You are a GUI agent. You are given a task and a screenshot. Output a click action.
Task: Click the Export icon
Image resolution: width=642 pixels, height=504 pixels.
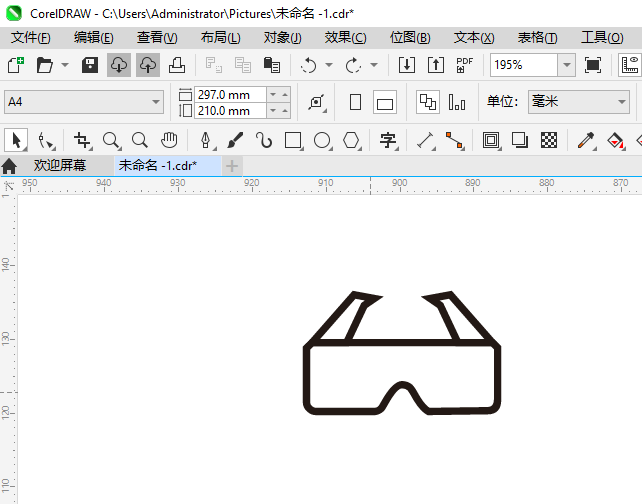click(x=436, y=65)
